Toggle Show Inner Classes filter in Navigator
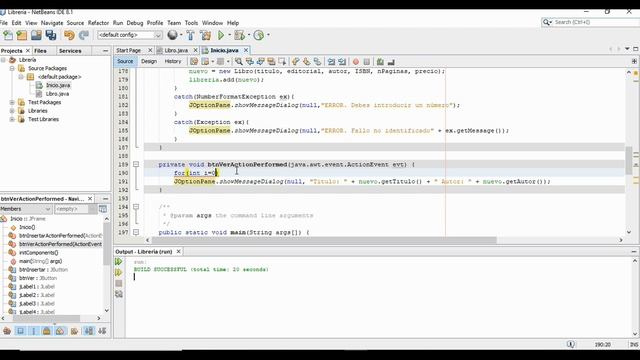The image size is (640, 360). [x=60, y=331]
